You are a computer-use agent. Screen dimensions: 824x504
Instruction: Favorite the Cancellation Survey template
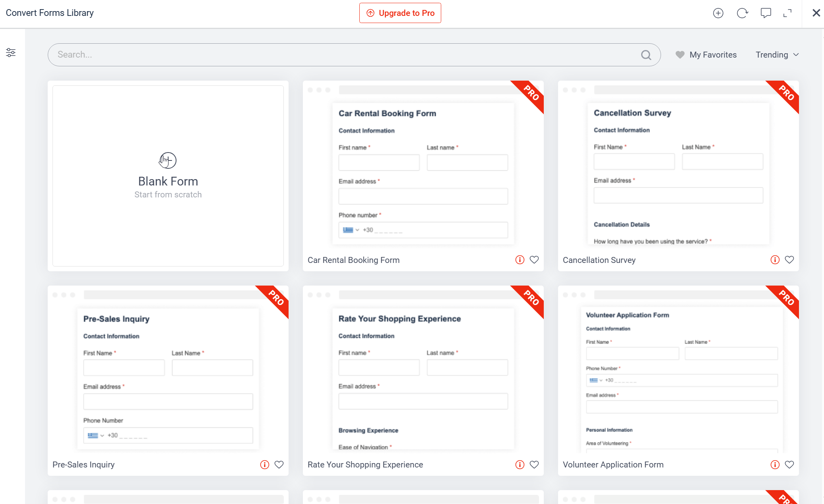[x=789, y=260]
